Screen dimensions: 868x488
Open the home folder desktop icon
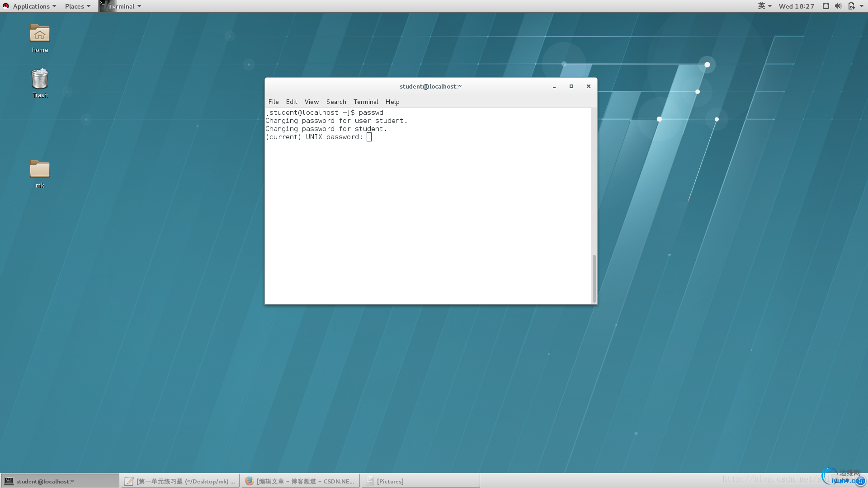[40, 38]
